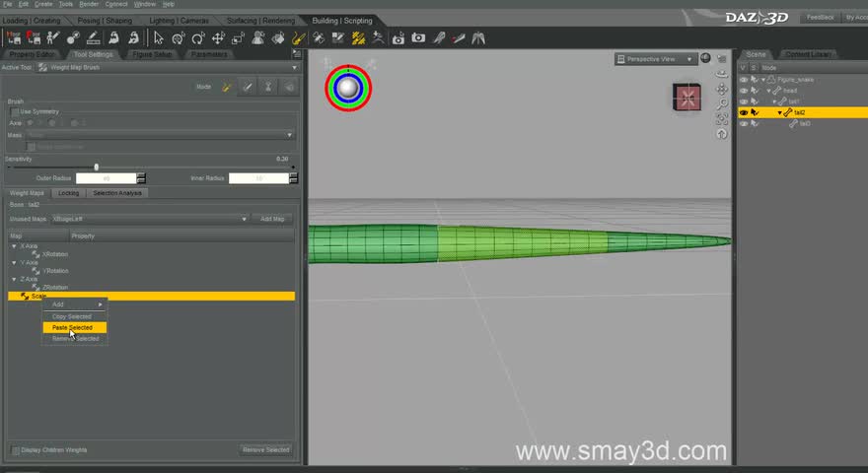
Task: Select the Weight Map Brush tool icon
Action: pyautogui.click(x=298, y=38)
